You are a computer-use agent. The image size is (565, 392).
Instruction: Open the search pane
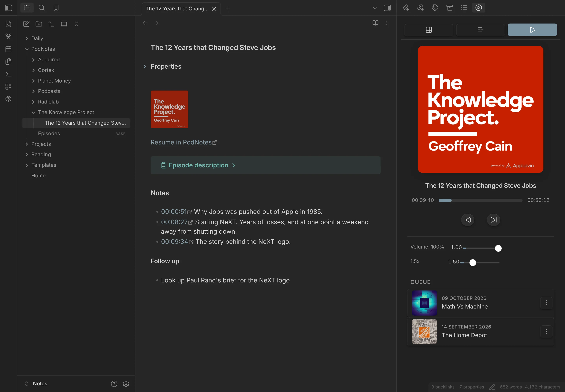[42, 8]
